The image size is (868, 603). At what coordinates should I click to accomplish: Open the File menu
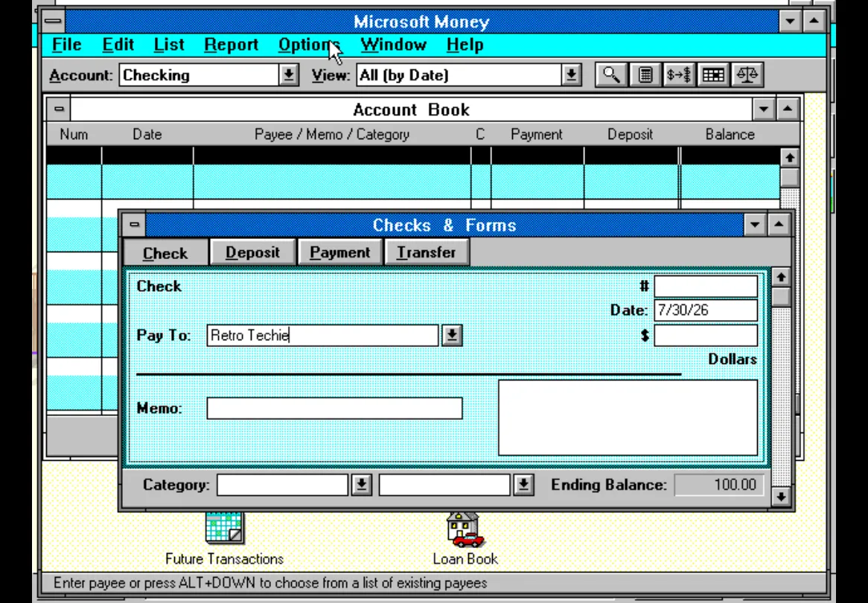click(66, 45)
